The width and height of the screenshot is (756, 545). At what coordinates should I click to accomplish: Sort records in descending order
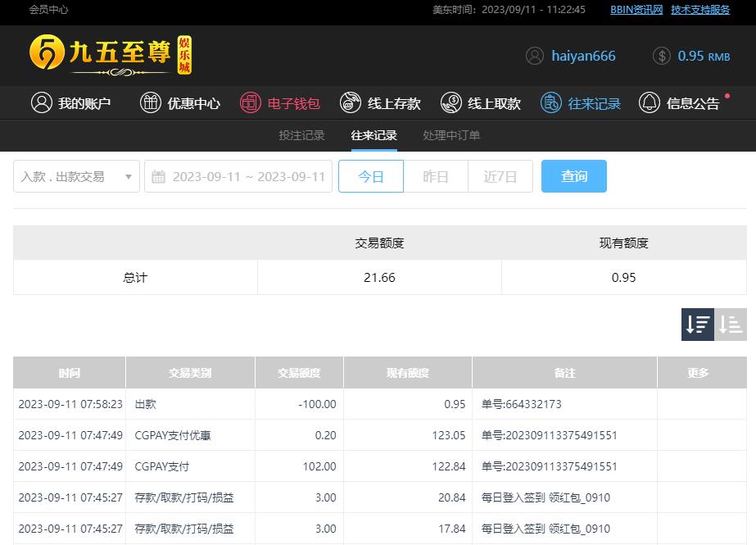pyautogui.click(x=698, y=325)
